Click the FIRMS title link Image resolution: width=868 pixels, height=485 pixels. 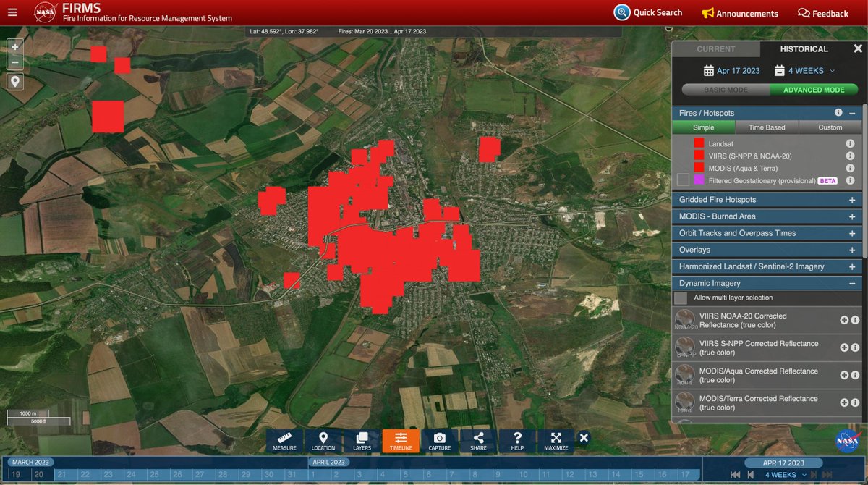click(81, 7)
